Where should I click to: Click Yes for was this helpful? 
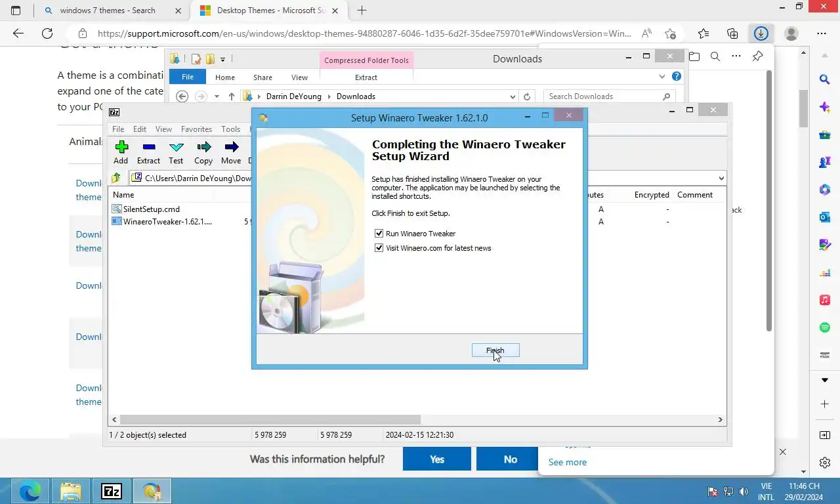coord(437,459)
